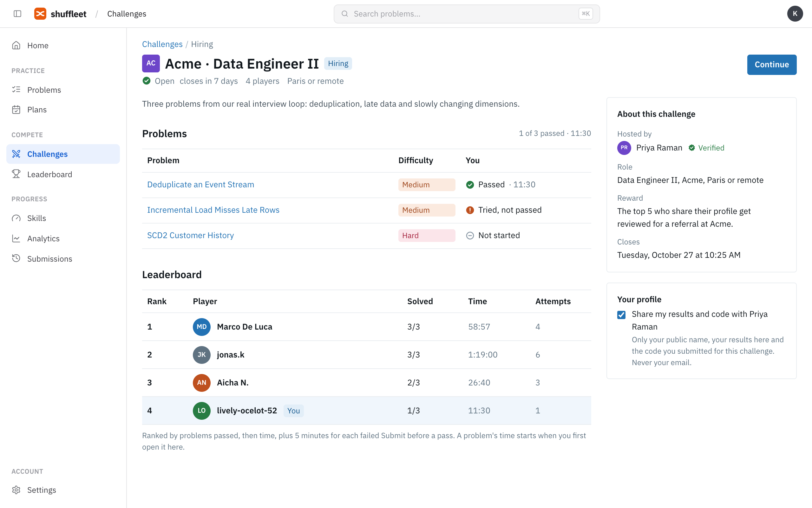Click the You badge in leaderboard

click(x=294, y=411)
